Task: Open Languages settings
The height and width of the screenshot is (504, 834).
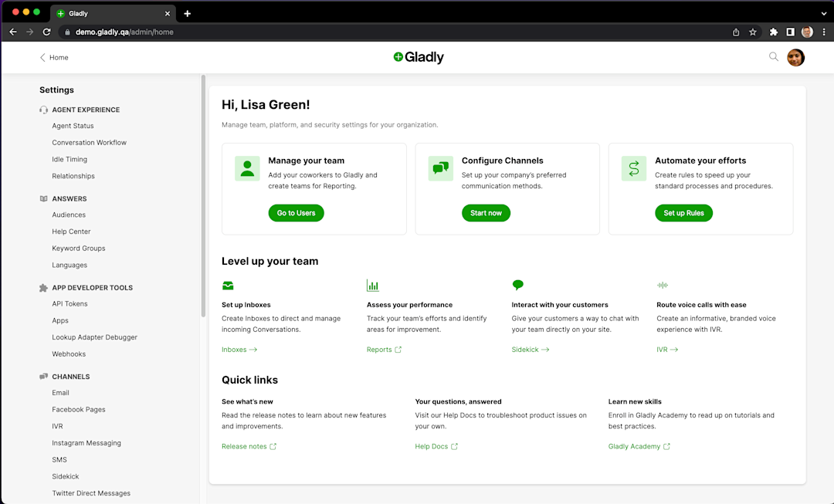Action: point(69,265)
